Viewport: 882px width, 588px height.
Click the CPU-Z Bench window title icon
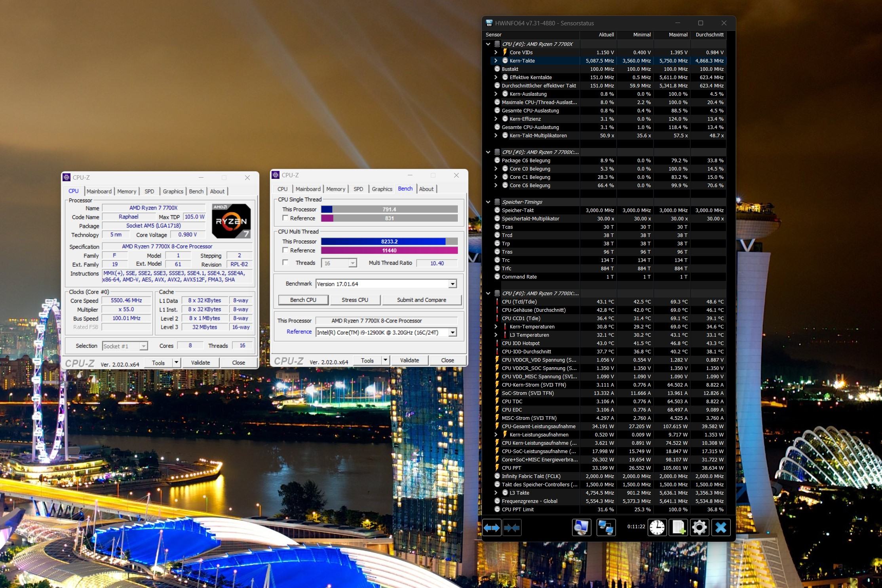276,175
